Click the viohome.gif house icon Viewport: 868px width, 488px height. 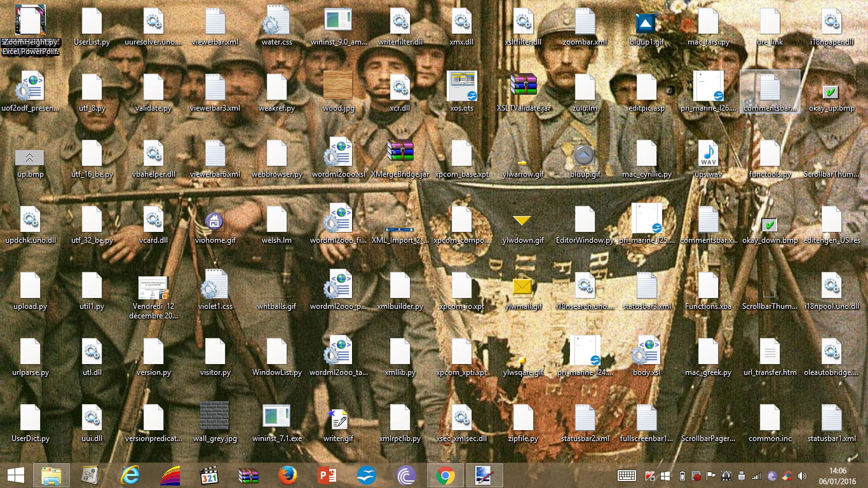pos(214,220)
